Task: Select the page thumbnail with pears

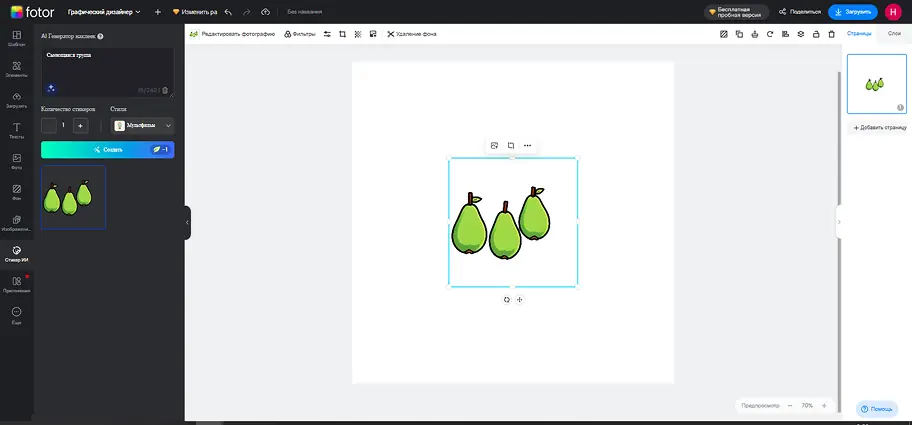Action: click(877, 84)
